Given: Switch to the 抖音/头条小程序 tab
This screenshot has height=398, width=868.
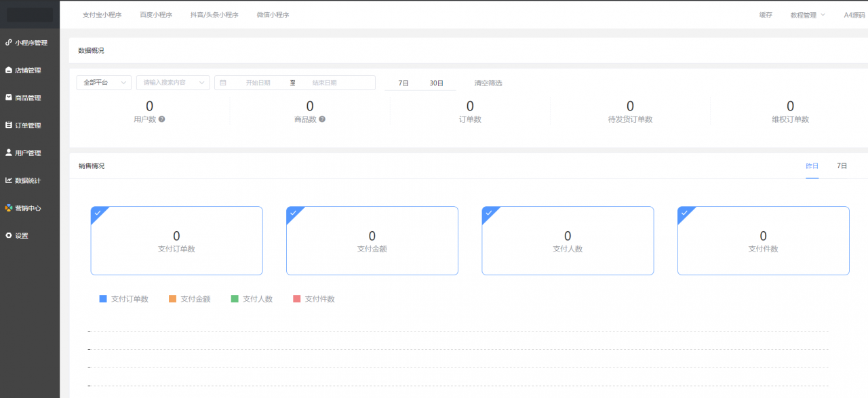Looking at the screenshot, I should click(x=214, y=15).
